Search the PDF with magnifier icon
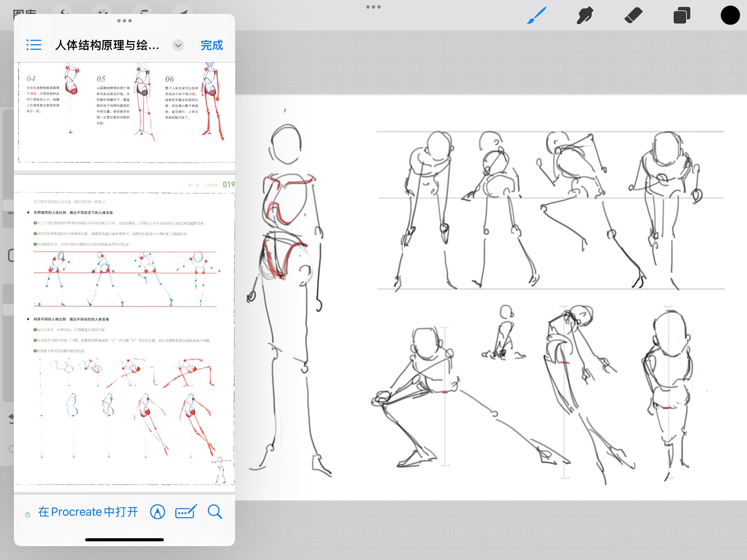 click(x=215, y=512)
